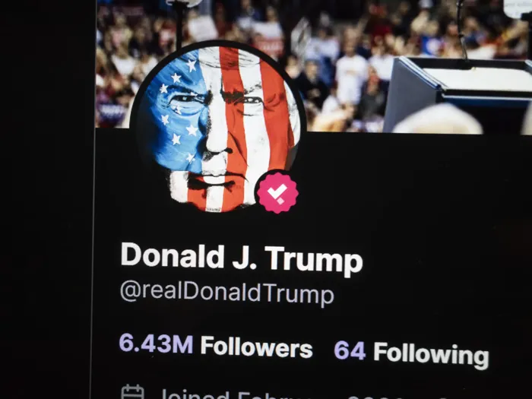Viewport: 532px width, 399px height.
Task: Open the 64 following count
Action: (x=350, y=350)
